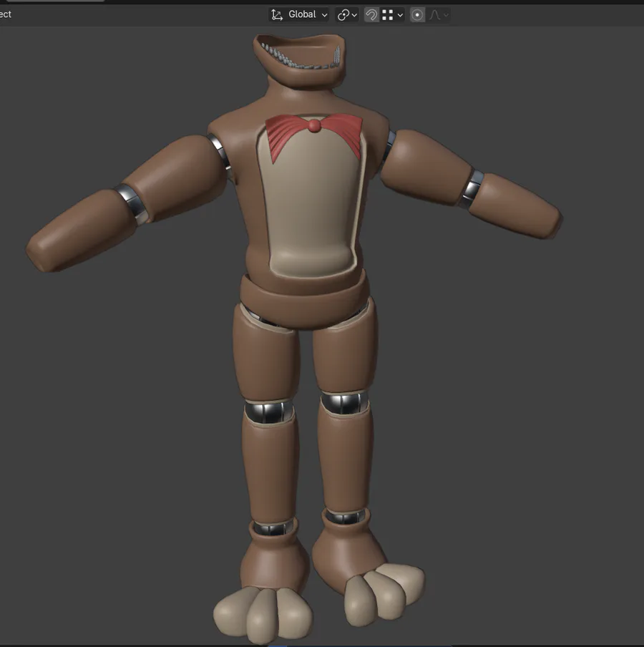The height and width of the screenshot is (647, 644).
Task: Open the proportional editing falloff curve dropdown
Action: [x=438, y=15]
